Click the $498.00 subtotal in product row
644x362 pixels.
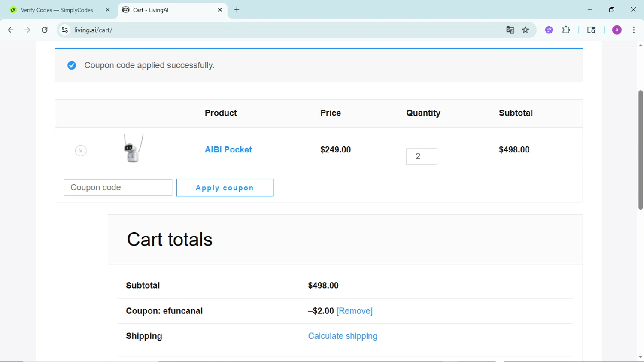tap(514, 149)
